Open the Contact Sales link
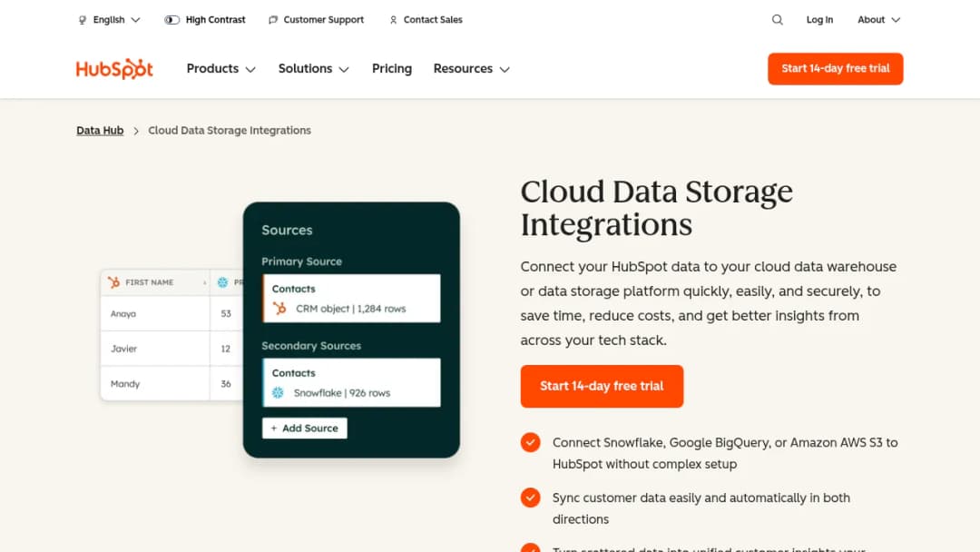The width and height of the screenshot is (980, 552). [426, 20]
